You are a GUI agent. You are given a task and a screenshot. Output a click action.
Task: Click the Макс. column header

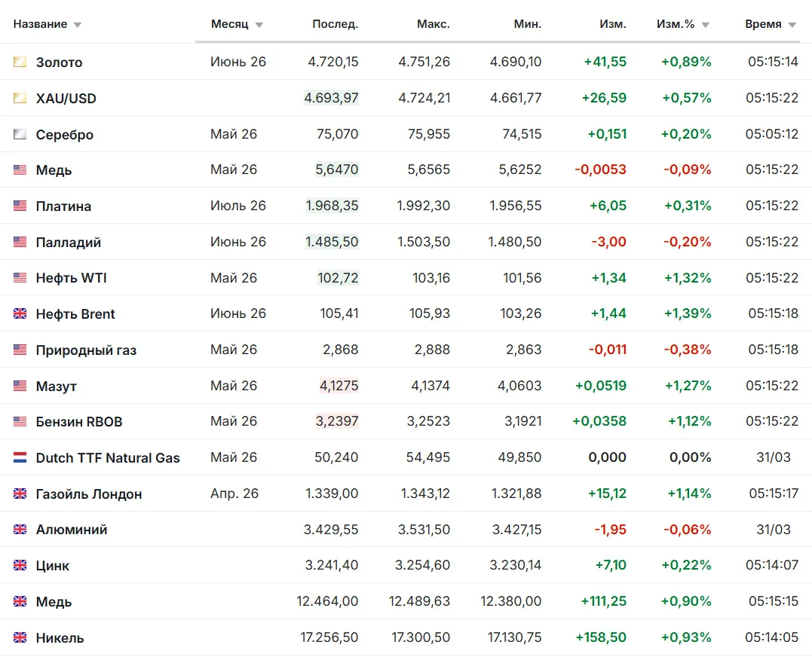434,24
